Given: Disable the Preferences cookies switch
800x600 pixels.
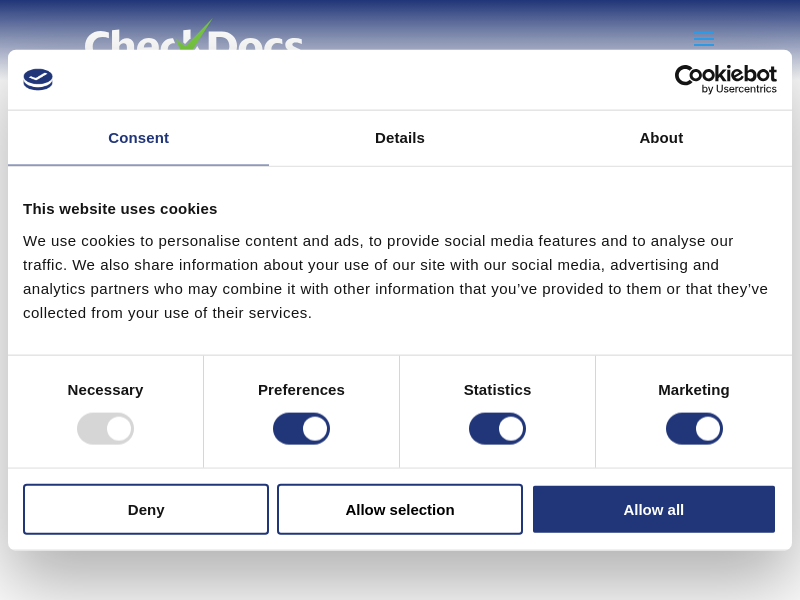Looking at the screenshot, I should click(x=301, y=429).
